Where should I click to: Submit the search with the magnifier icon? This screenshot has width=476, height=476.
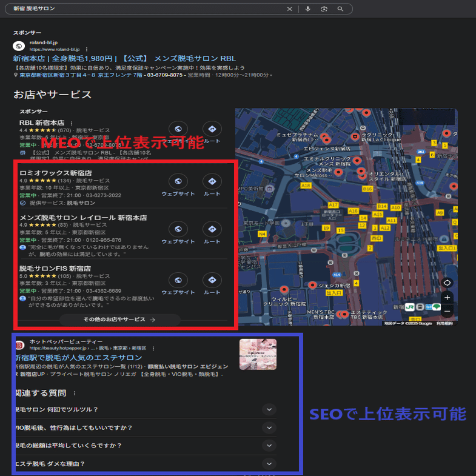pos(340,9)
